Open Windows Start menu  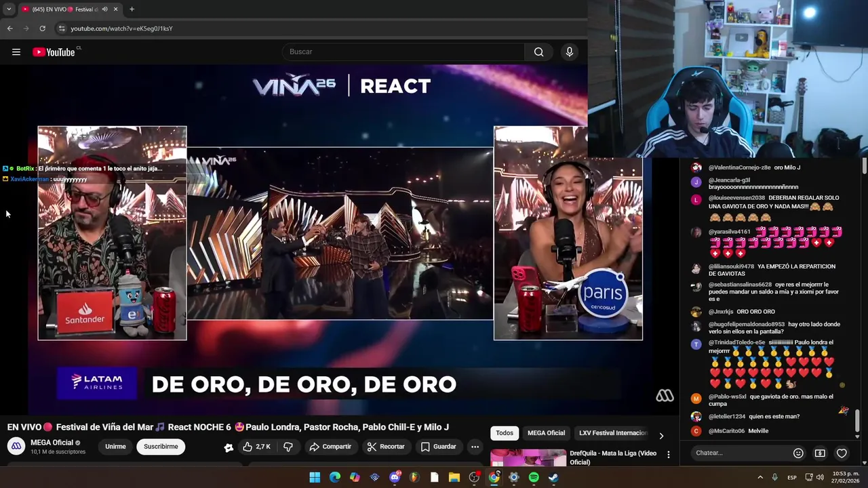pyautogui.click(x=315, y=477)
